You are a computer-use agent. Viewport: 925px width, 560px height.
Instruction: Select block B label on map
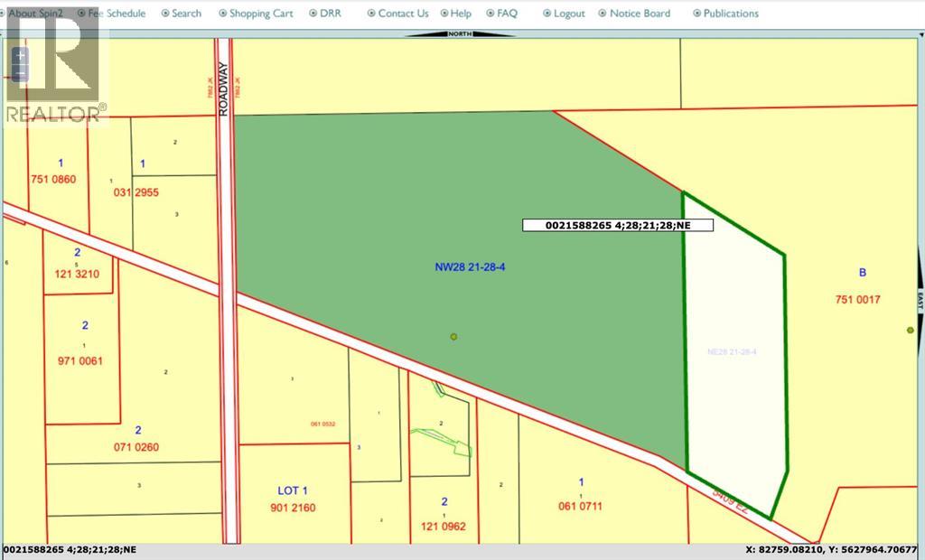(863, 273)
